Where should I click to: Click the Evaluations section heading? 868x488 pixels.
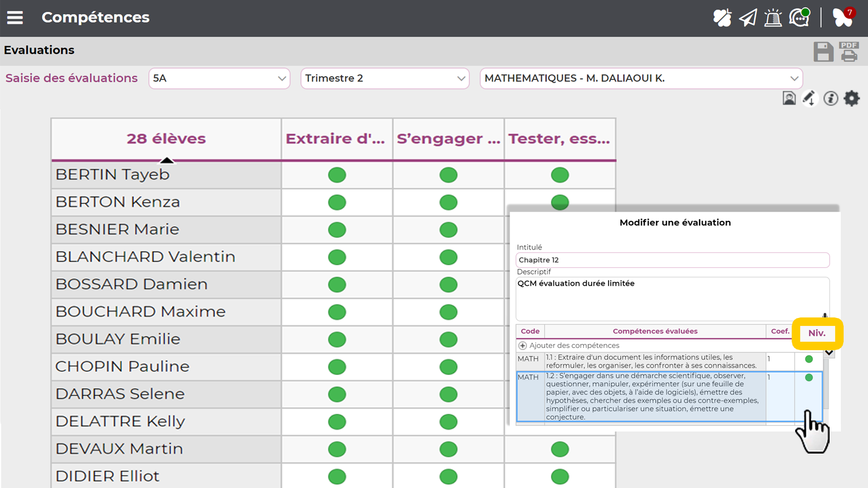(39, 50)
